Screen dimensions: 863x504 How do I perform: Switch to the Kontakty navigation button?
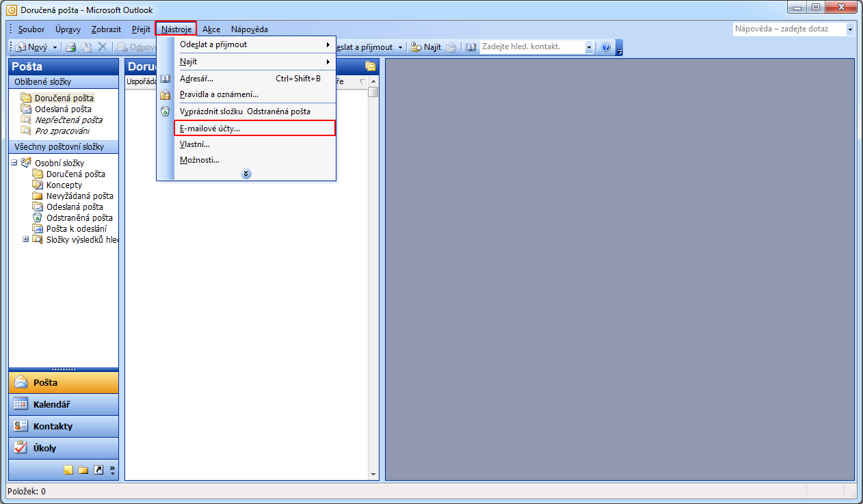(x=64, y=426)
